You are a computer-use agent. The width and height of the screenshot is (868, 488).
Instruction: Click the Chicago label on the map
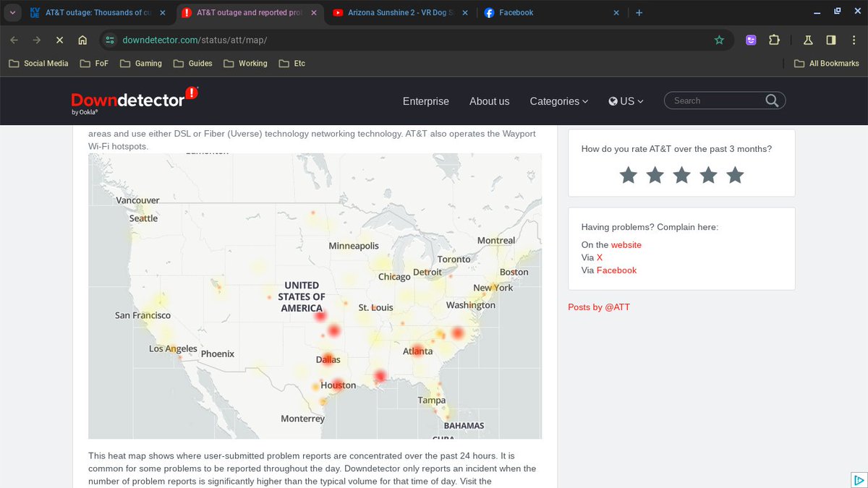394,277
